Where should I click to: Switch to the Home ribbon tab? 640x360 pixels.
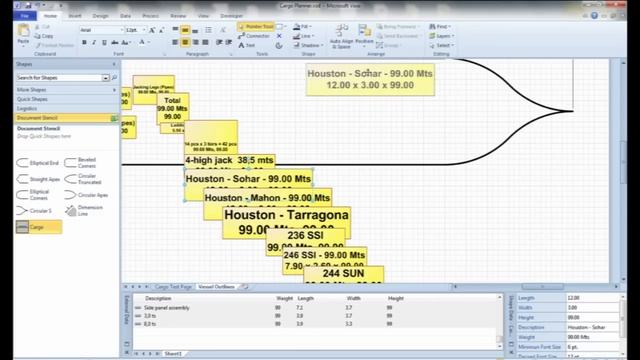[x=50, y=16]
